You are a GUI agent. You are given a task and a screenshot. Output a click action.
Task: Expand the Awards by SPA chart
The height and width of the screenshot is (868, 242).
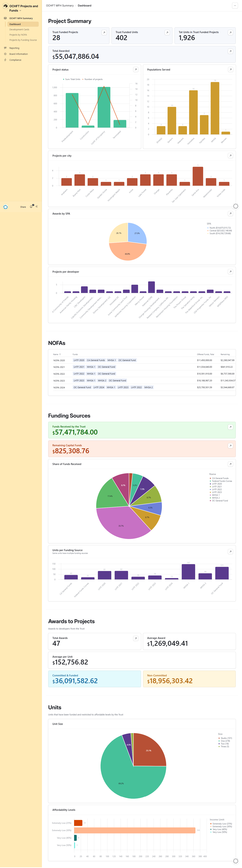230,214
